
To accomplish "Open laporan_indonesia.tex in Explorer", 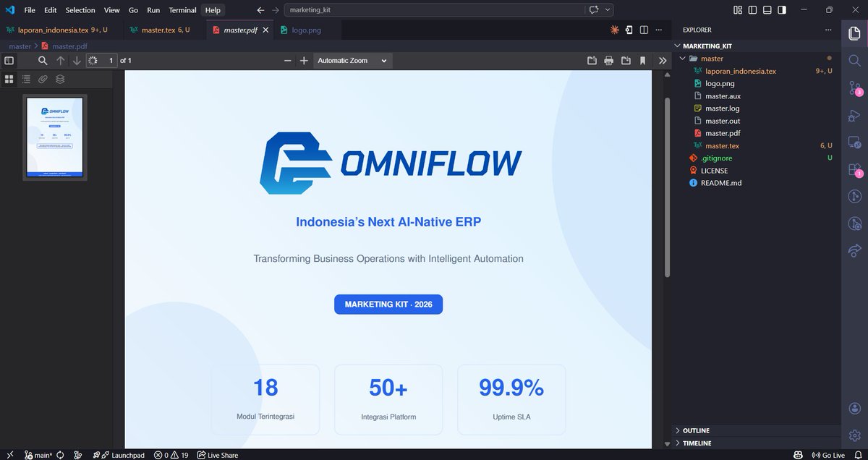I will [755, 71].
